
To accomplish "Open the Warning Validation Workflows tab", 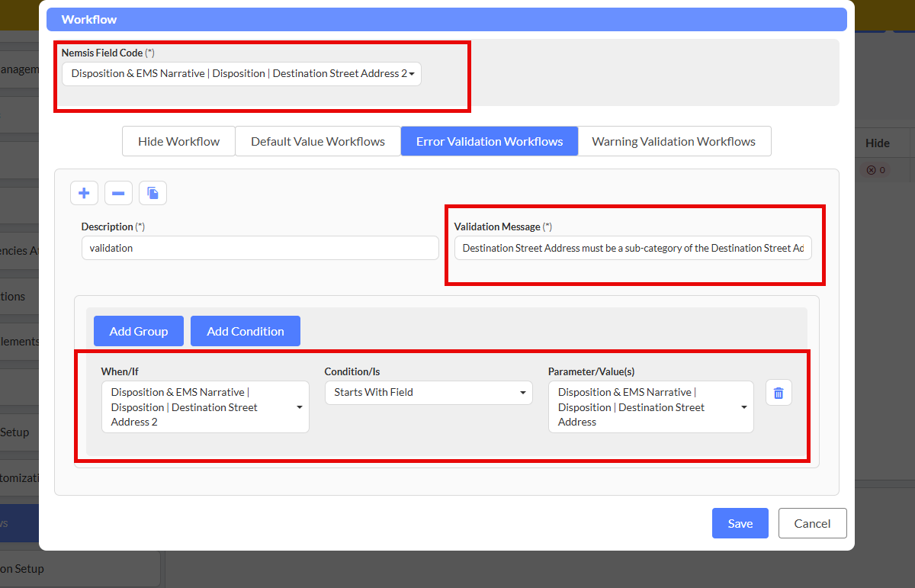I will [673, 141].
